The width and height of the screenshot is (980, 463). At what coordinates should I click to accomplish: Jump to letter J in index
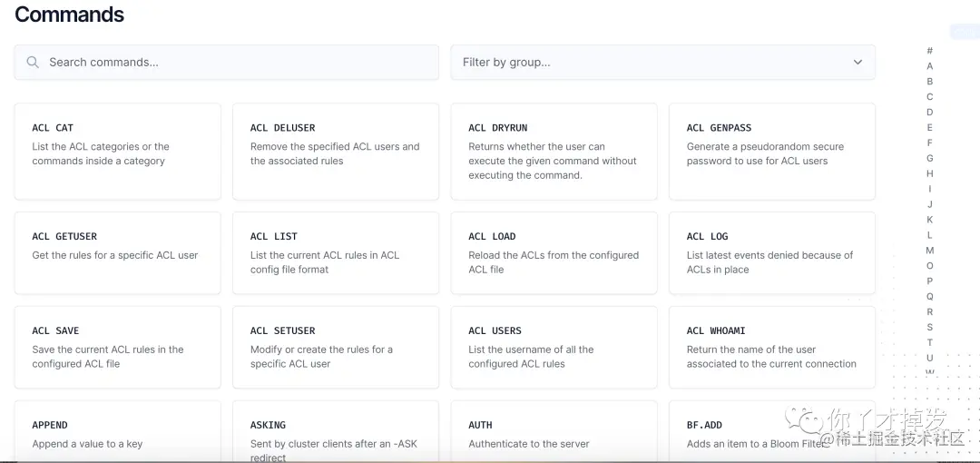click(930, 204)
